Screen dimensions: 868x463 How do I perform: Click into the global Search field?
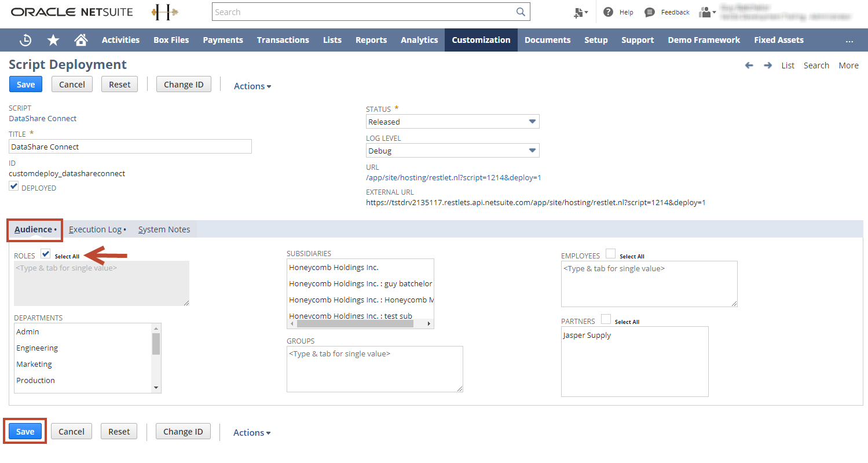(x=364, y=12)
